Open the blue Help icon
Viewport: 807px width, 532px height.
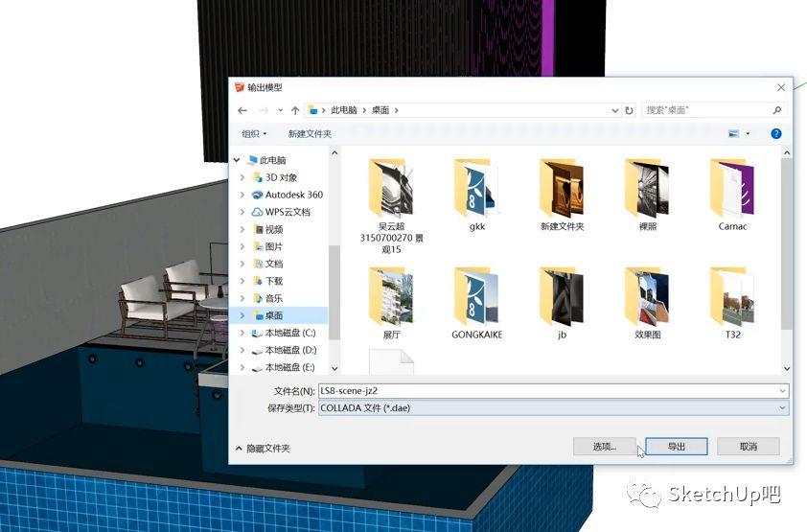tap(775, 134)
